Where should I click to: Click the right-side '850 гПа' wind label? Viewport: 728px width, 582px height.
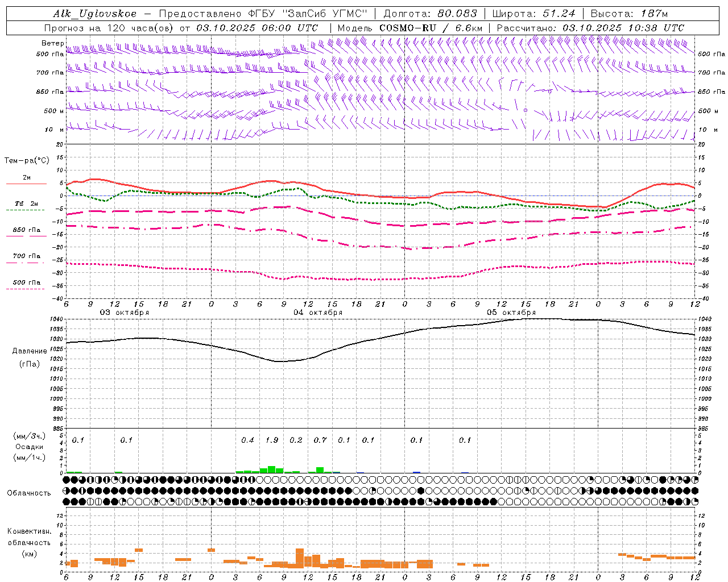pyautogui.click(x=712, y=92)
